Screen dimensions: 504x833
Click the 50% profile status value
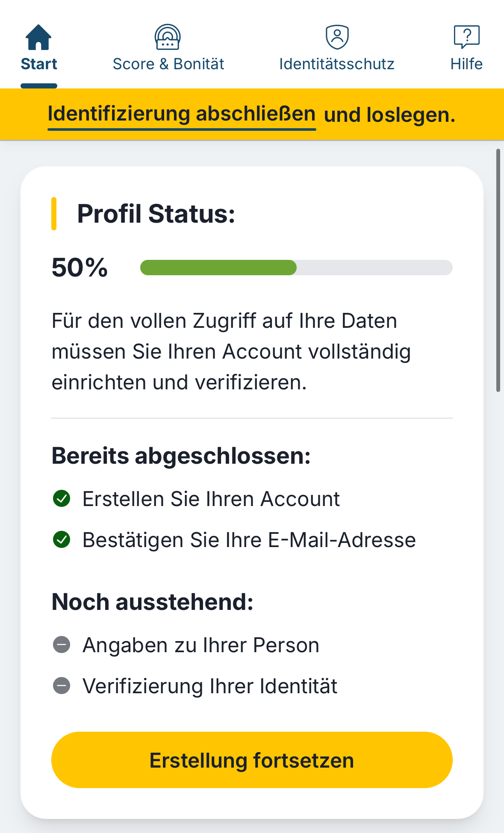80,268
